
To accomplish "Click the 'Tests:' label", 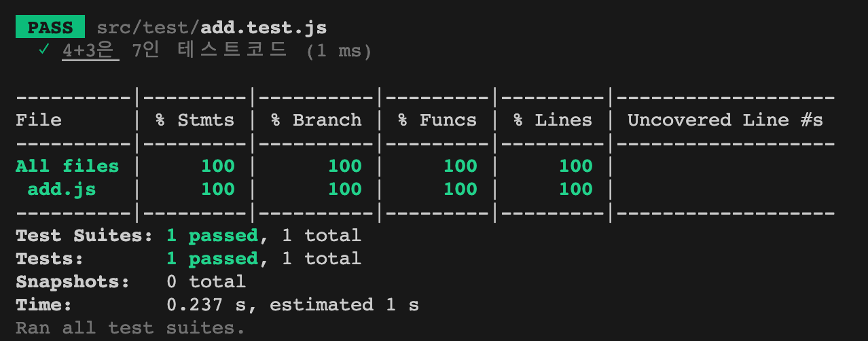I will (50, 259).
